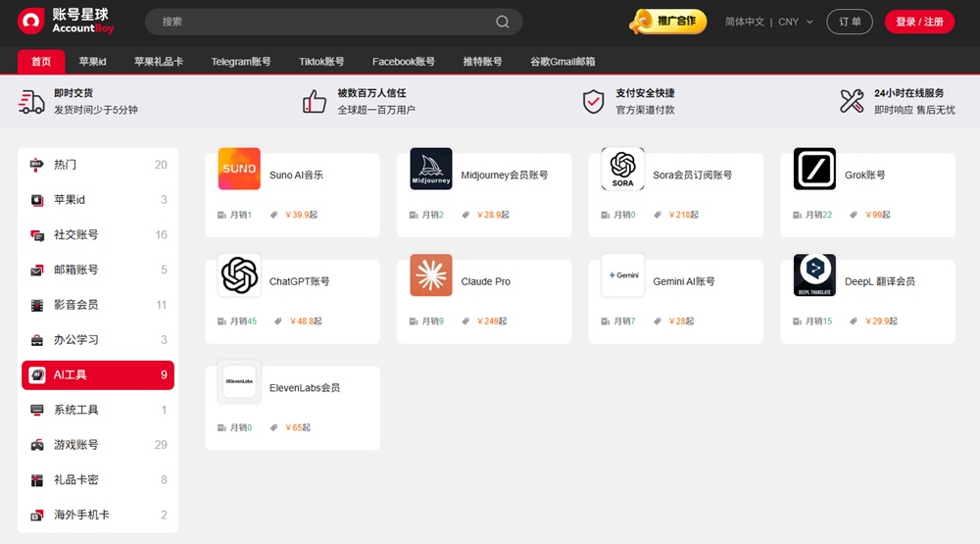
Task: Open the 简体中文 language selector
Action: (x=745, y=22)
